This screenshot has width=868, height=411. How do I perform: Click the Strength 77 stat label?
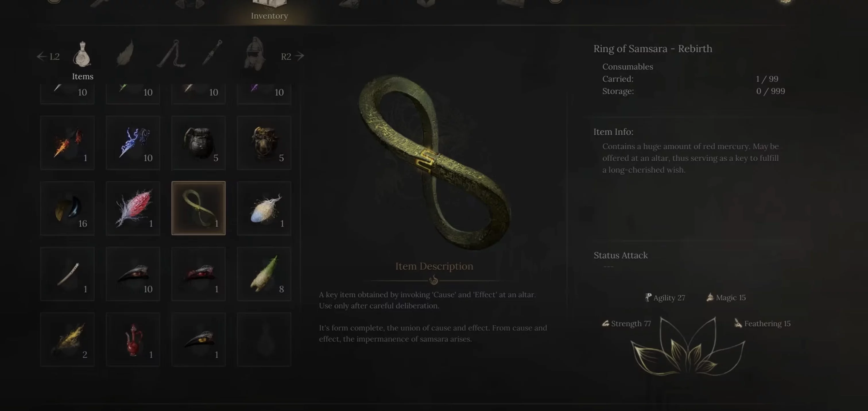pyautogui.click(x=626, y=323)
